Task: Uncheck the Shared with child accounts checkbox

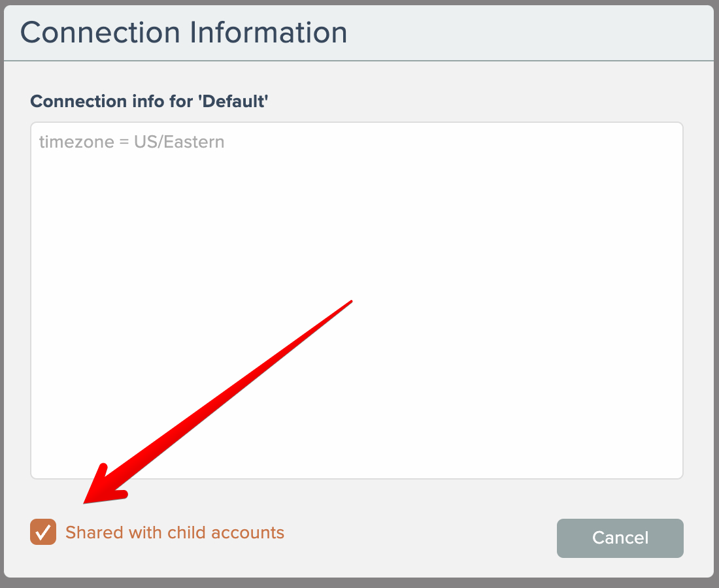Action: [43, 532]
